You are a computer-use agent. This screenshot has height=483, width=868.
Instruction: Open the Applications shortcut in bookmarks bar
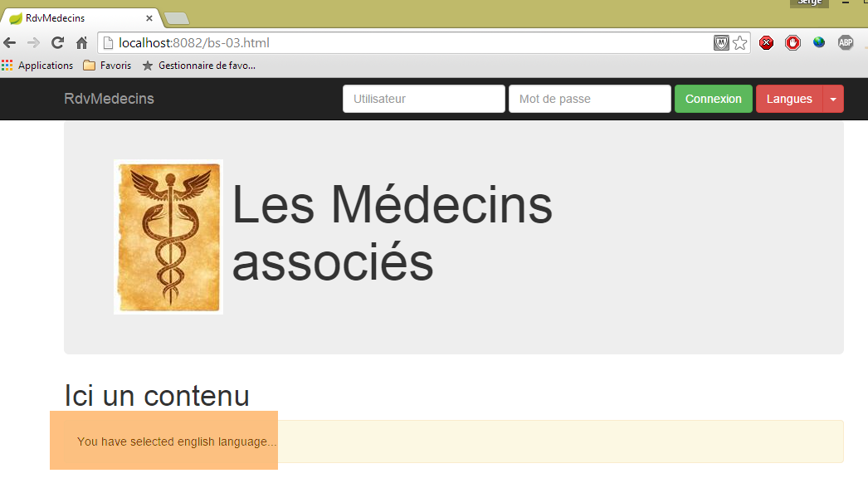point(37,66)
